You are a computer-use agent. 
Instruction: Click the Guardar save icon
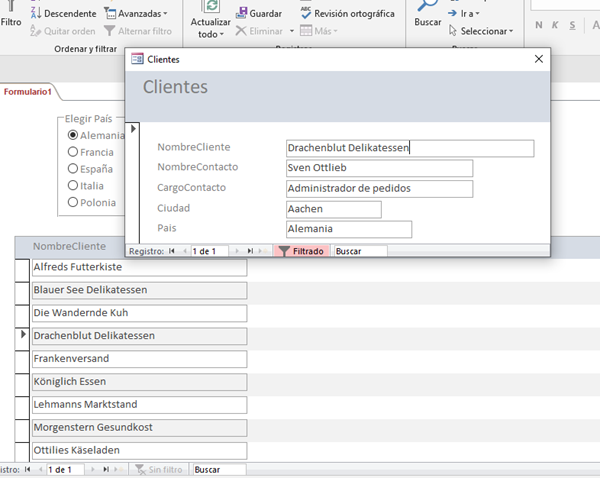pyautogui.click(x=243, y=14)
